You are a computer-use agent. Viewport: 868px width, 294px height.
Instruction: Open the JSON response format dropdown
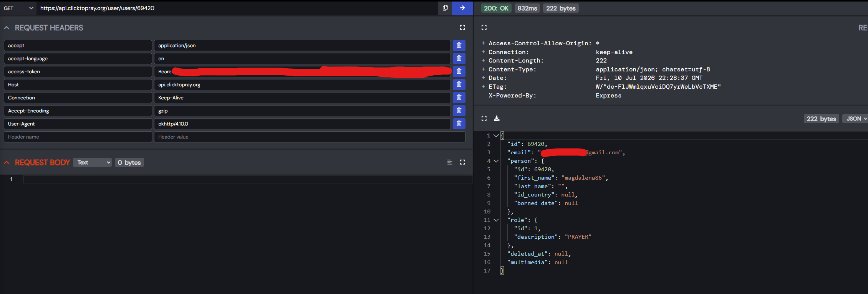click(x=856, y=119)
